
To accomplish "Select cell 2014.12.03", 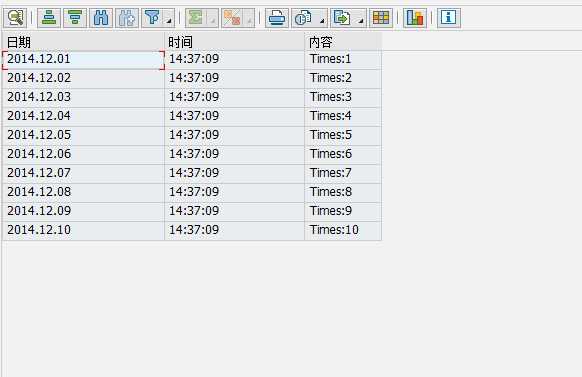I will [x=83, y=98].
